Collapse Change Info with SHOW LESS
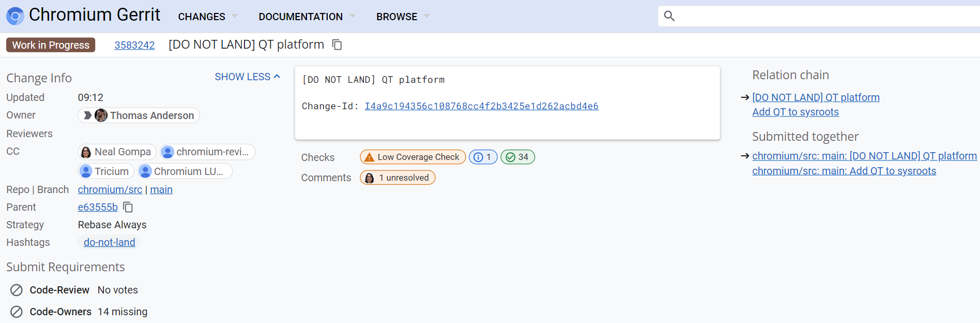The width and height of the screenshot is (980, 323). [x=247, y=77]
